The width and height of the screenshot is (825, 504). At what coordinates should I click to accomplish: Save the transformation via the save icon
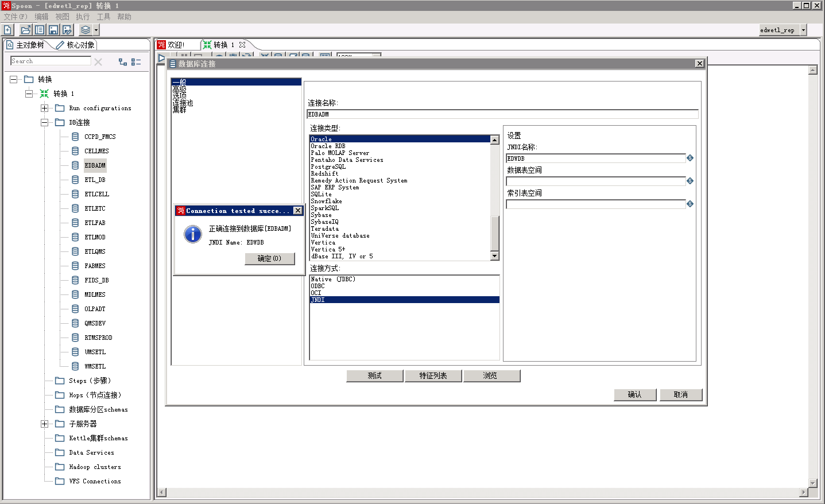pos(53,29)
